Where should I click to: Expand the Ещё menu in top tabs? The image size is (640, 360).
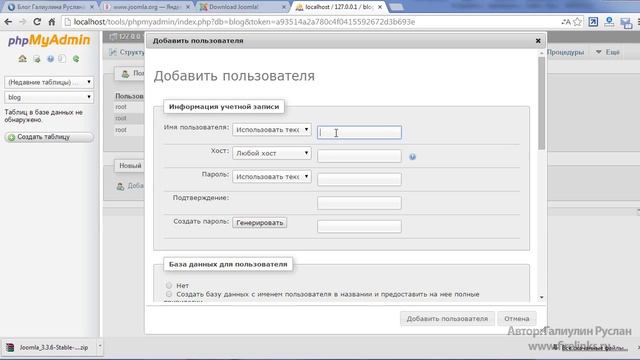608,52
